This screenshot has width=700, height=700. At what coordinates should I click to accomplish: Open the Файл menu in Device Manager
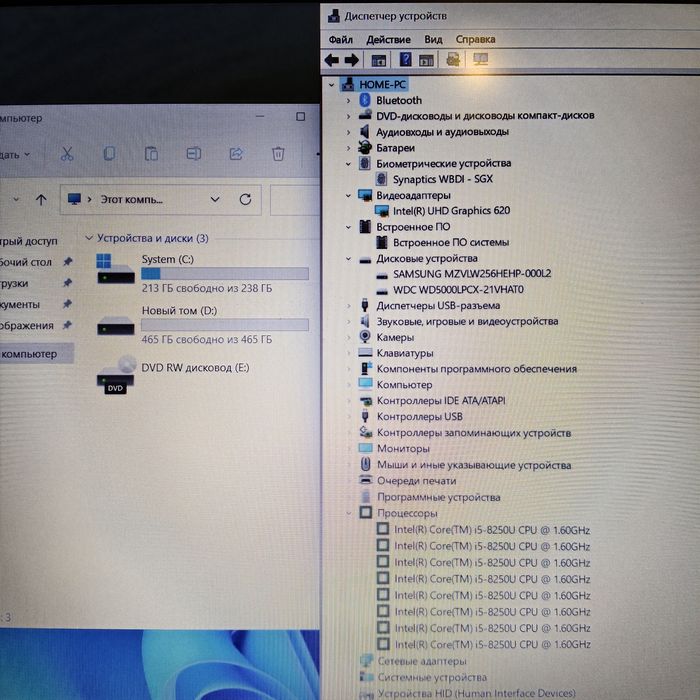(341, 40)
